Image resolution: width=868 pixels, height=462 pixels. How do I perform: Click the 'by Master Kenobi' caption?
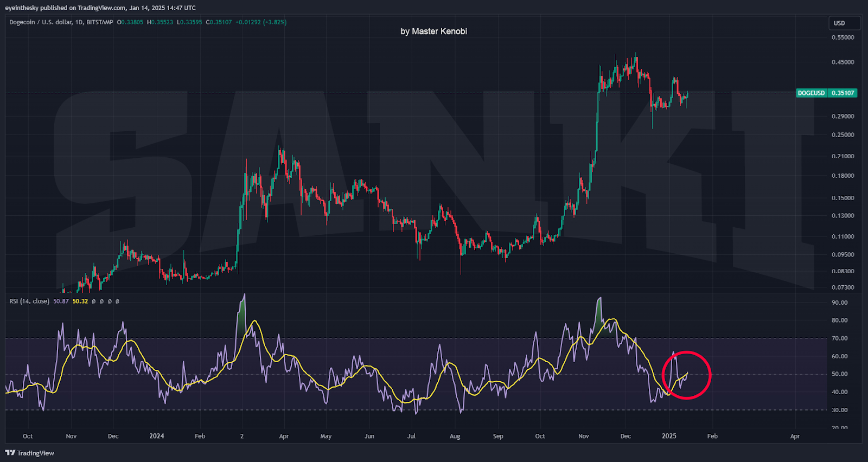(433, 31)
